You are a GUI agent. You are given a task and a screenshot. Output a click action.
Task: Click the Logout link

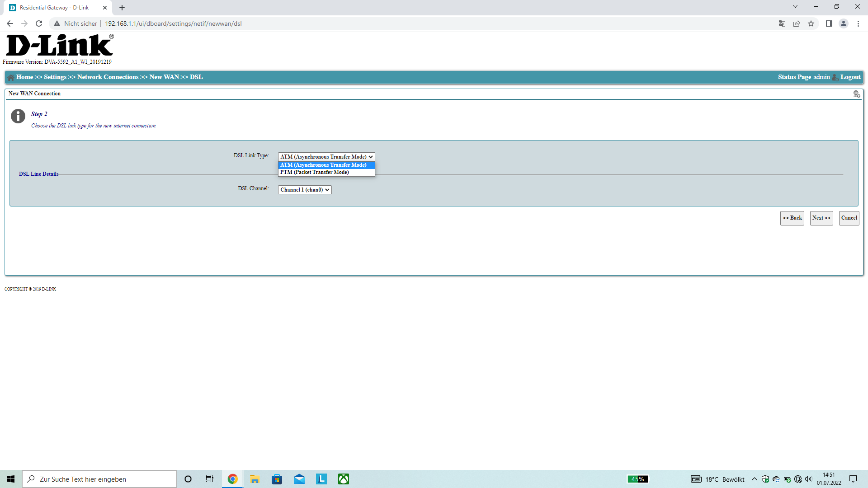tap(850, 77)
